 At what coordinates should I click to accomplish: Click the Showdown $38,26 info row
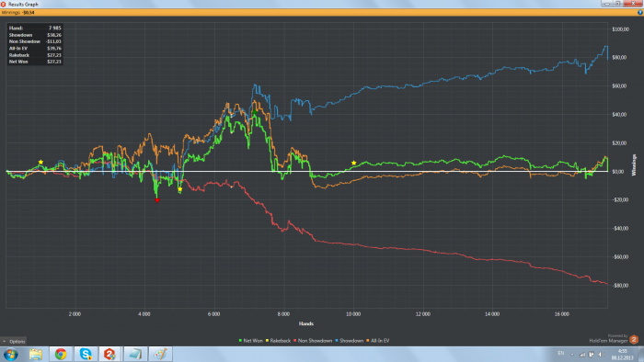point(35,35)
